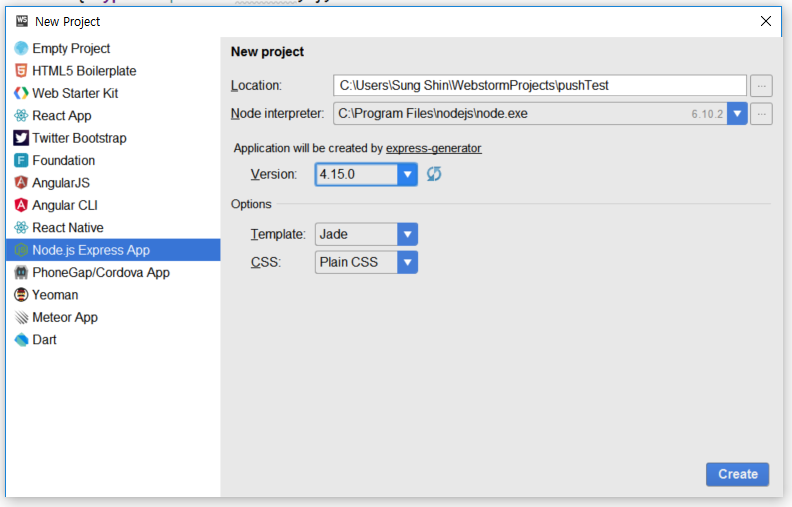Click the Web Starter Kit icon
The image size is (792, 507).
point(21,93)
